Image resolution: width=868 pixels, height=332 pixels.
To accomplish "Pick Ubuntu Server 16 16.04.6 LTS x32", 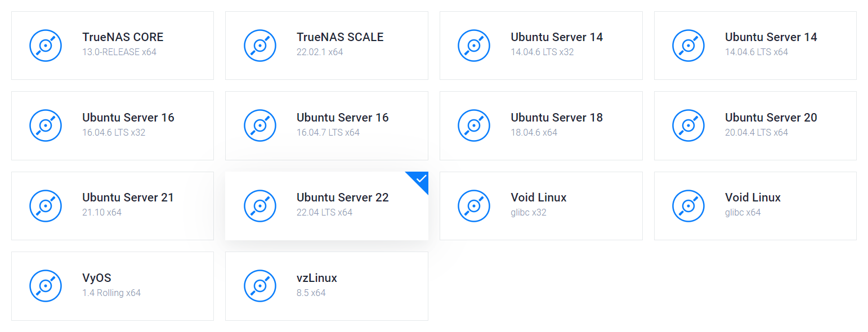I will (x=113, y=125).
